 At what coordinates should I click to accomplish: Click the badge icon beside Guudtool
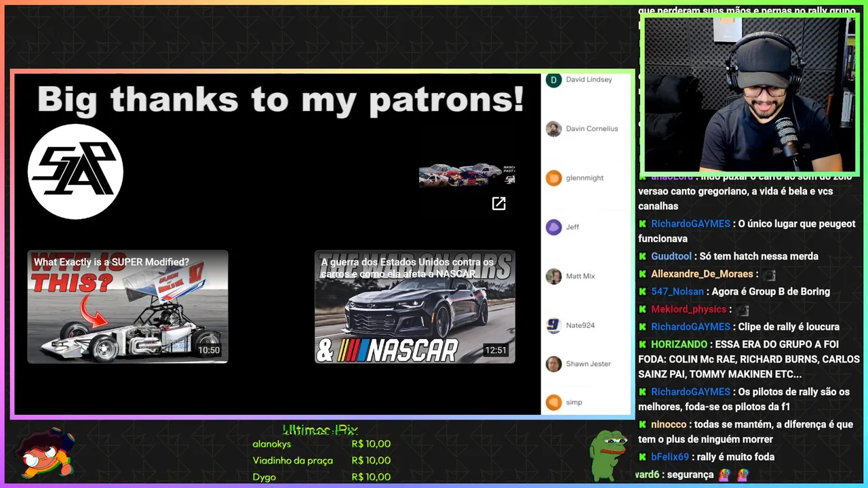click(x=642, y=256)
